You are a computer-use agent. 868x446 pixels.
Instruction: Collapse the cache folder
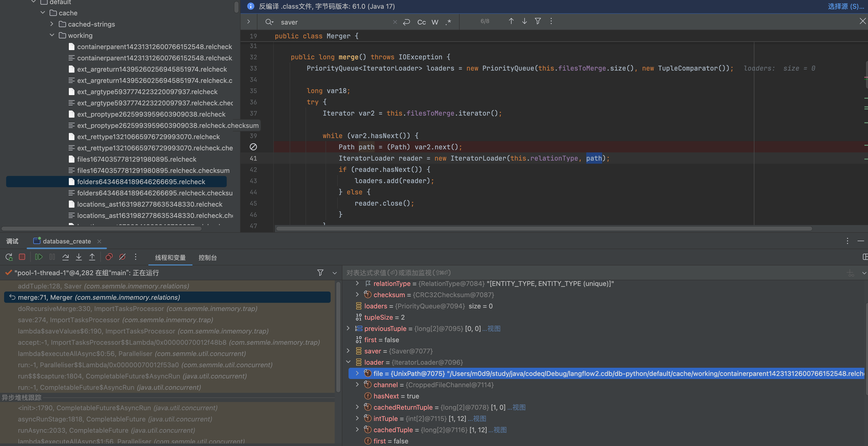pyautogui.click(x=43, y=13)
